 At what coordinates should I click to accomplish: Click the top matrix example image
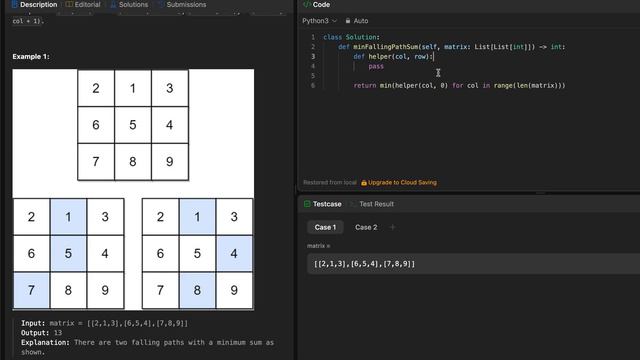(x=133, y=125)
